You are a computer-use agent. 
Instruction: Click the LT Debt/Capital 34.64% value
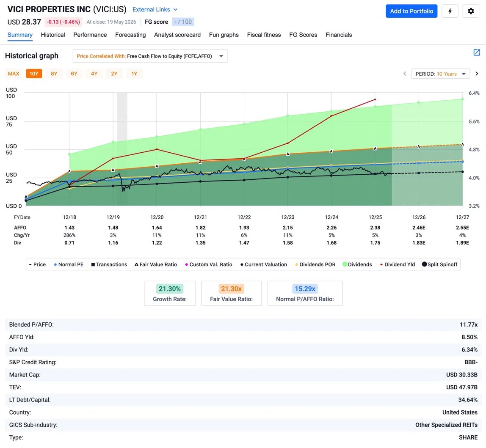click(x=468, y=400)
